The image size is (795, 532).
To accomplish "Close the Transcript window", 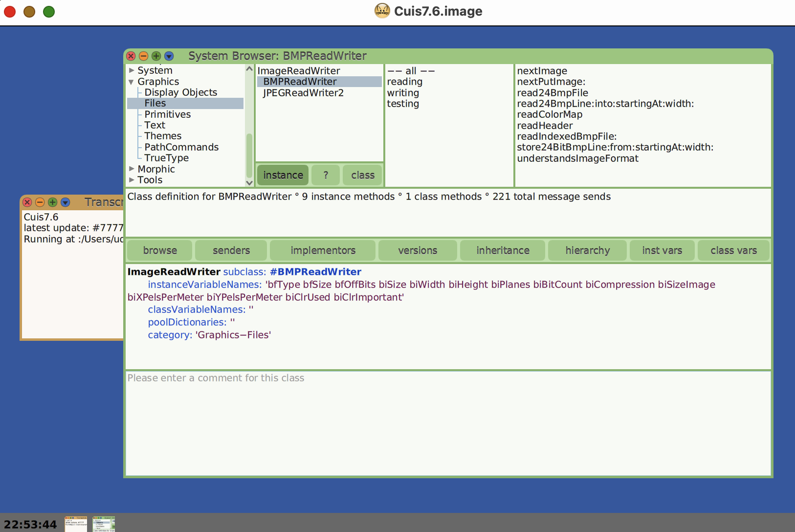I will [27, 202].
